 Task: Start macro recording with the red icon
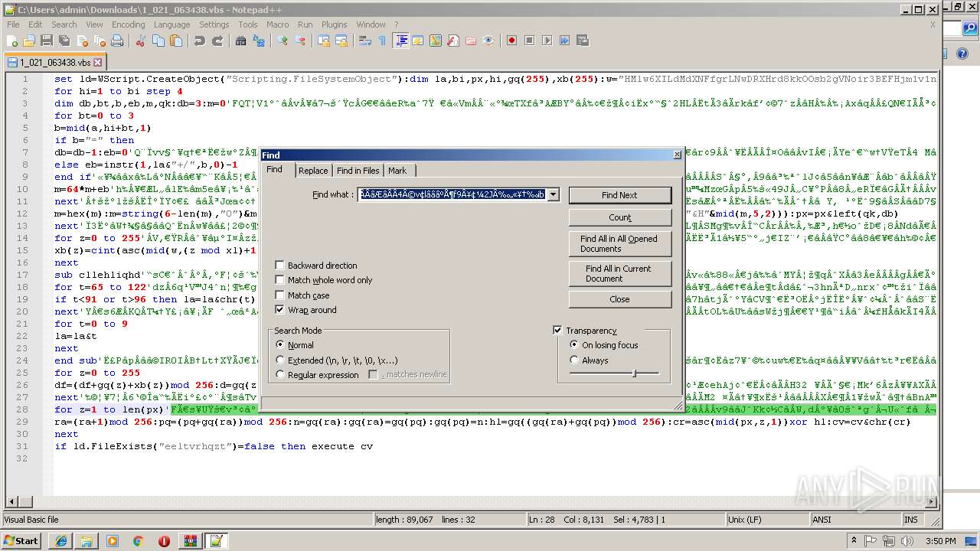[511, 41]
